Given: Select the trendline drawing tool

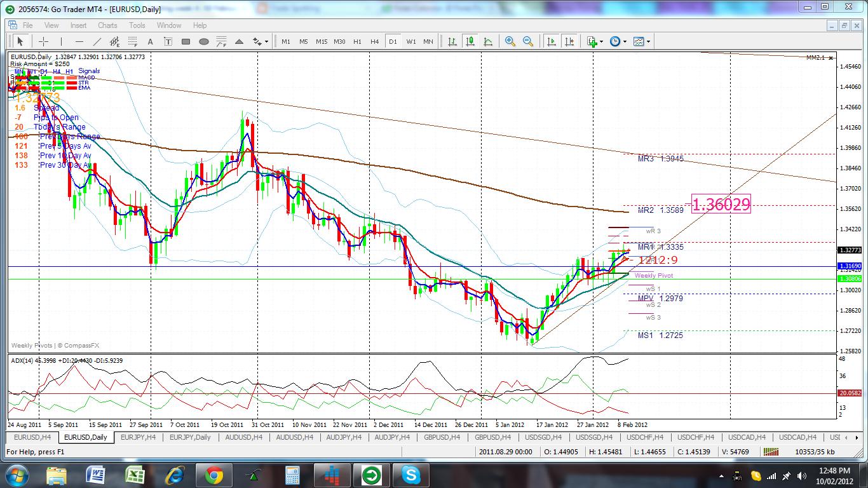Looking at the screenshot, I should point(97,41).
